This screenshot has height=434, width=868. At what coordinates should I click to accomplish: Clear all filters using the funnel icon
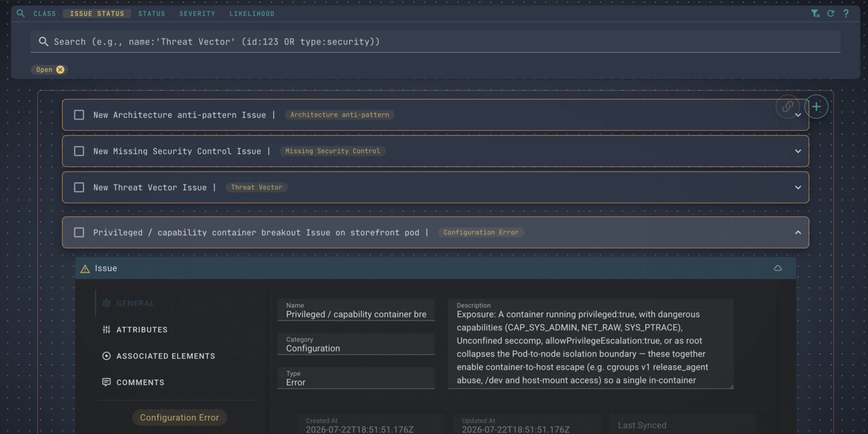(x=815, y=13)
